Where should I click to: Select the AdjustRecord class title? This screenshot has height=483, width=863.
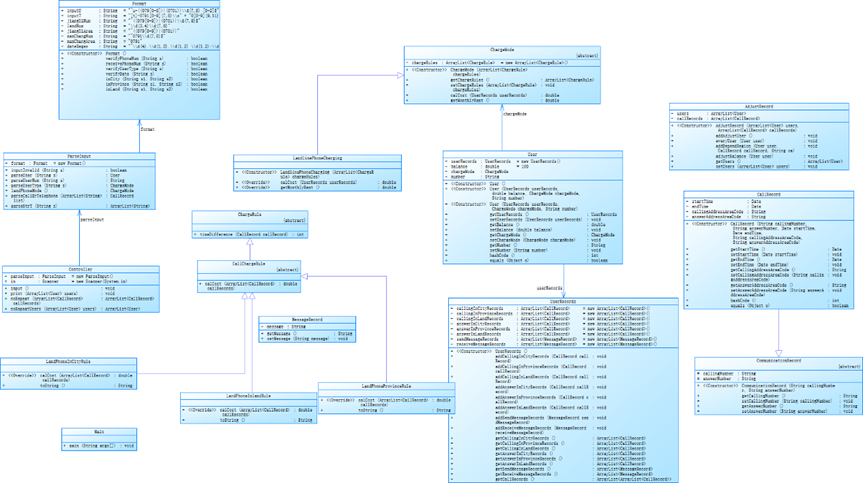(x=759, y=106)
